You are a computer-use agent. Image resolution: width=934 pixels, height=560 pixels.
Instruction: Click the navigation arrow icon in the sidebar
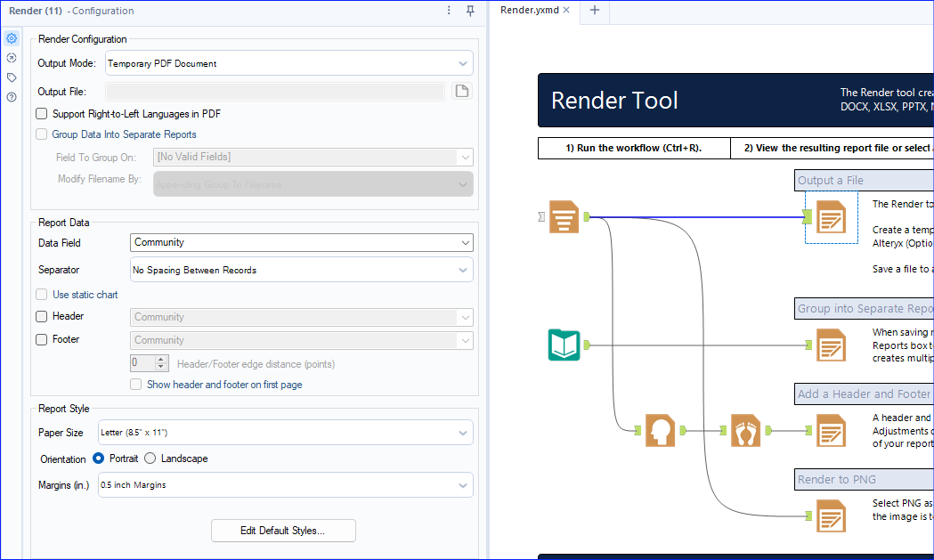11,57
